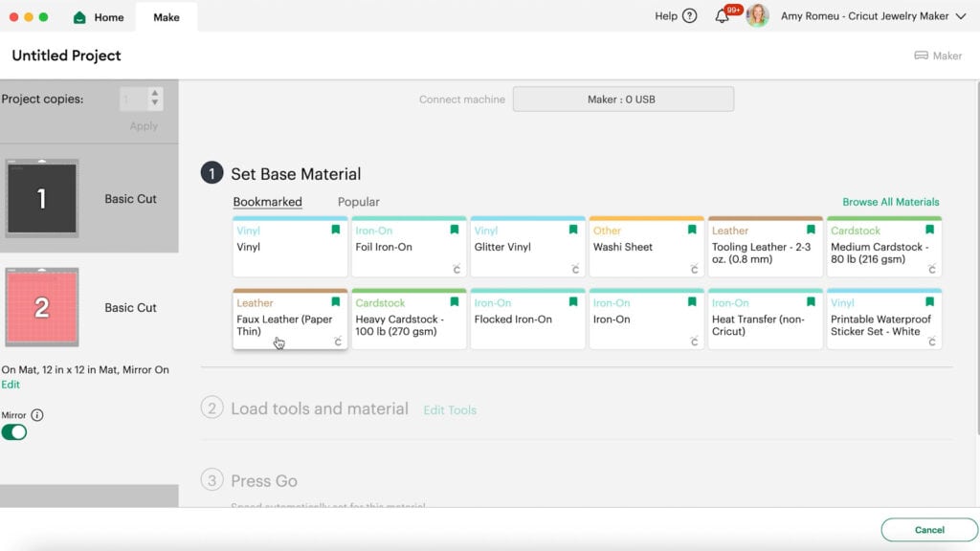The height and width of the screenshot is (551, 980).
Task: Click the Maker machine icon at top right
Action: [x=922, y=55]
